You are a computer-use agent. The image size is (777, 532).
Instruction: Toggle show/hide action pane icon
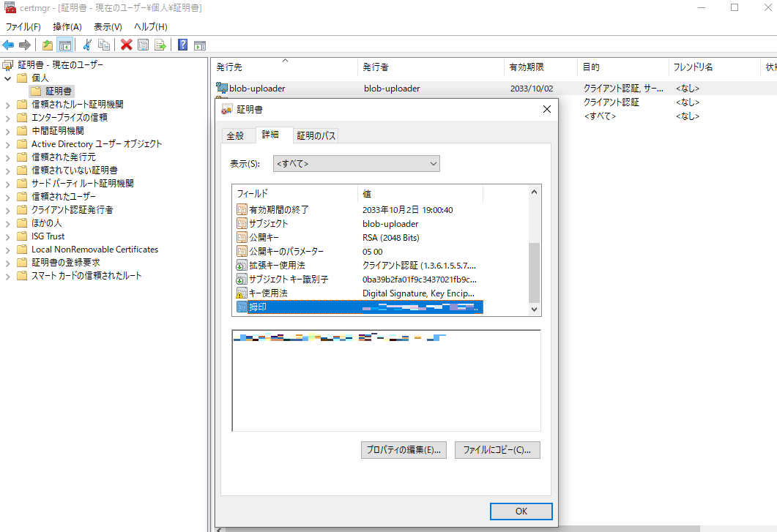(200, 45)
